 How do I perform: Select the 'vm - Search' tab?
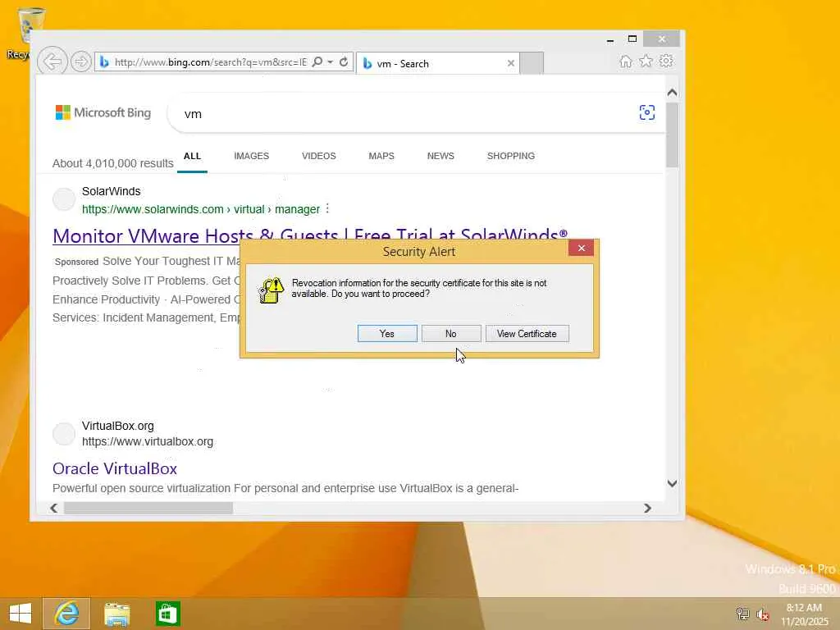tap(438, 63)
